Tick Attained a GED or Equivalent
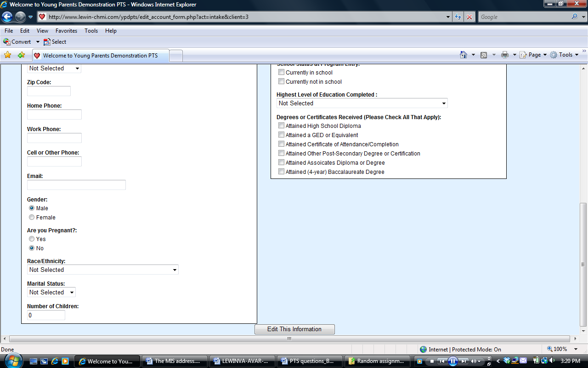588x368 pixels. (x=282, y=135)
